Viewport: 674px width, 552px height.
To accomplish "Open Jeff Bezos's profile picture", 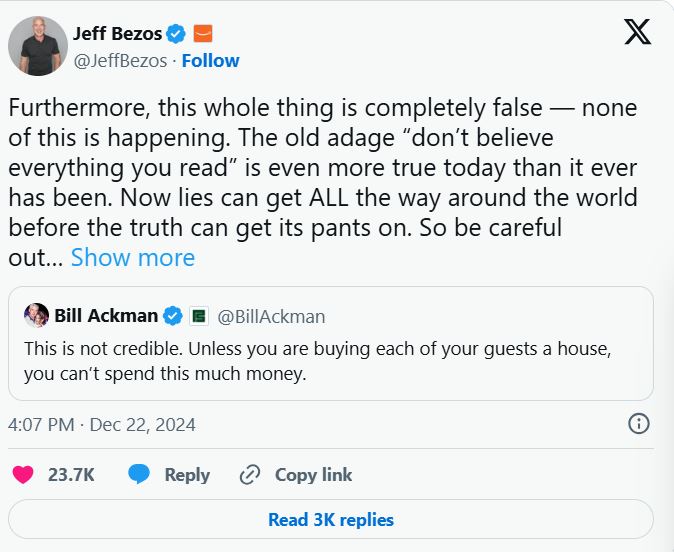I will pos(39,46).
